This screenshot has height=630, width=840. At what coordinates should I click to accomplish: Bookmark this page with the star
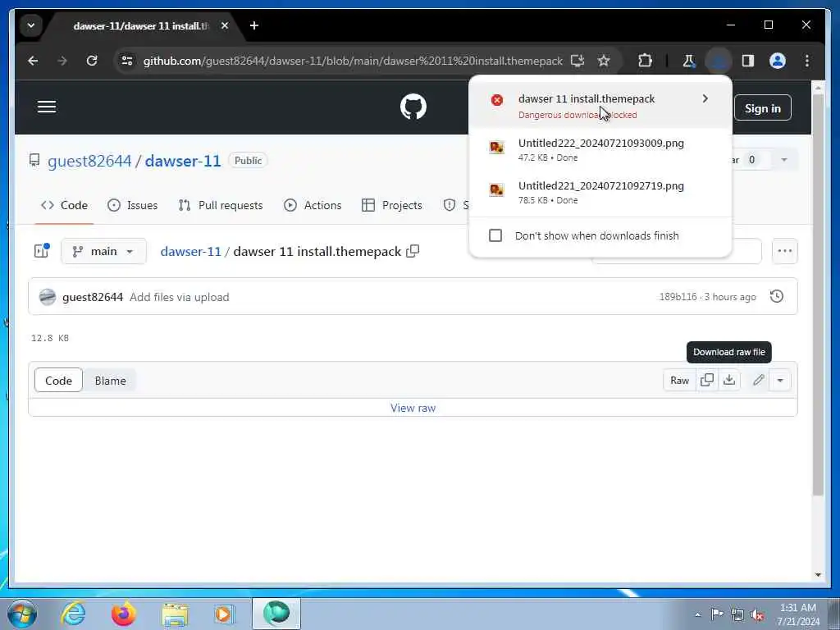(x=604, y=61)
